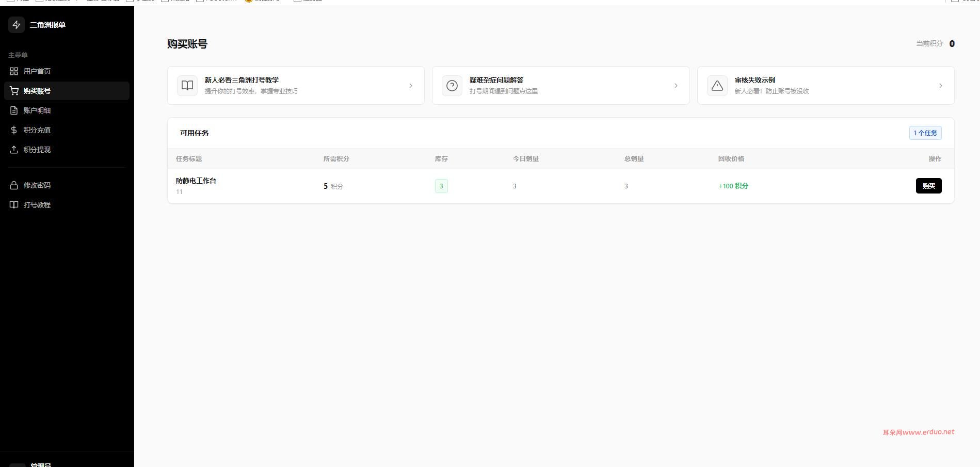Click the stock badge showing 3
The width and height of the screenshot is (980, 467).
441,186
